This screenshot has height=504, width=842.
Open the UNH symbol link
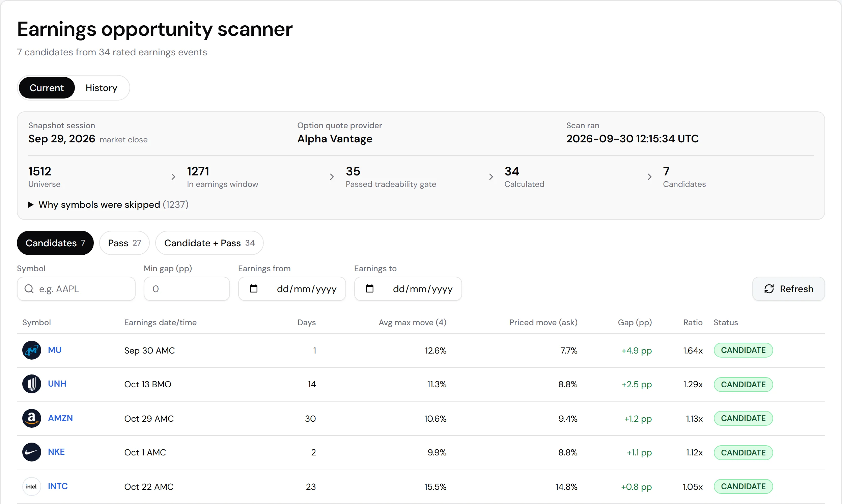click(57, 384)
